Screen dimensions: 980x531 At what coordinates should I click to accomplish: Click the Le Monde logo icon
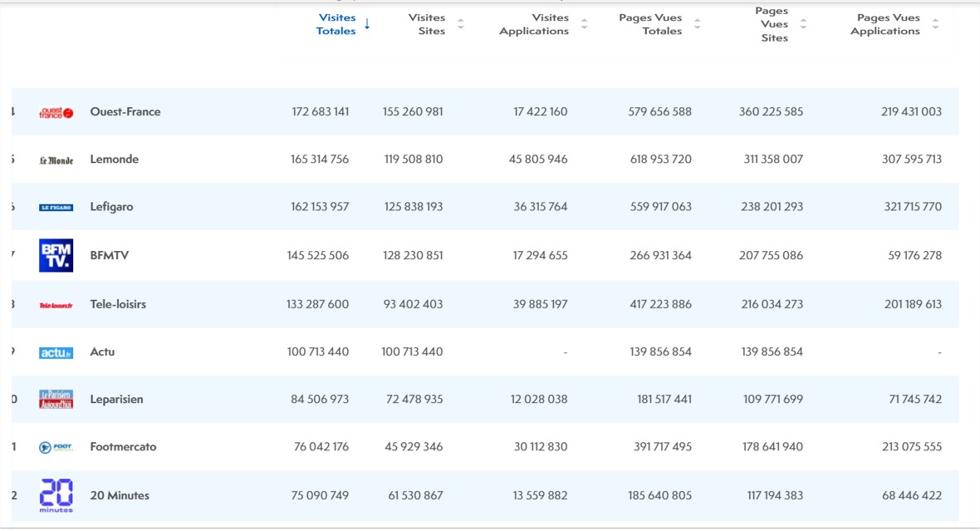[56, 160]
